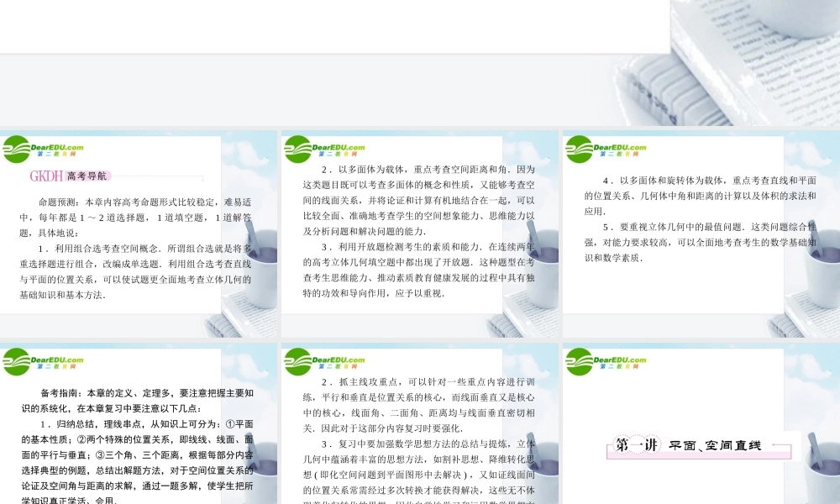The image size is (840, 504).
Task: Click the paragraph starting 备考指南
Action: 138,401
